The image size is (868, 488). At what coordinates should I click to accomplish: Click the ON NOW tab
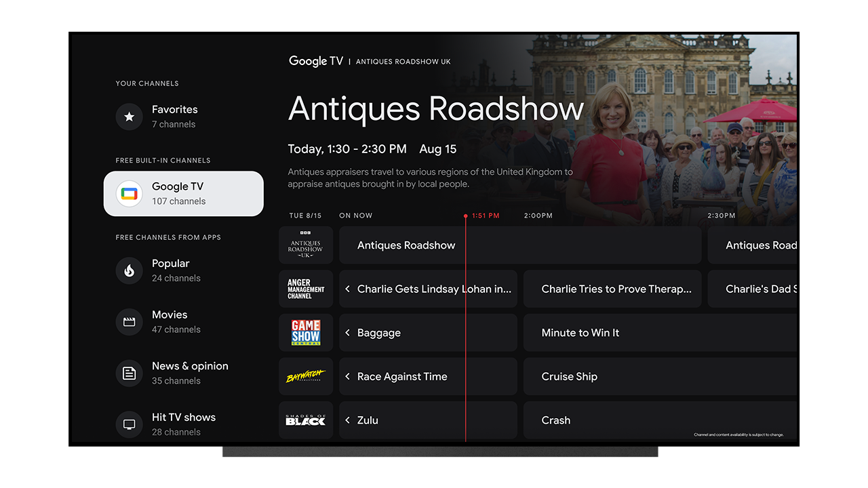click(x=355, y=216)
